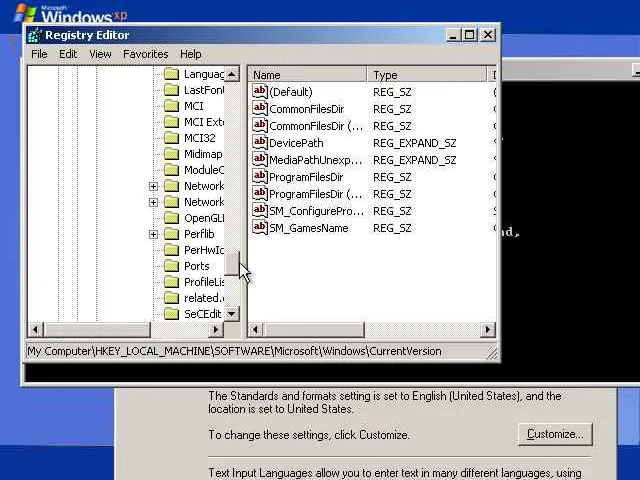Open the View menu
640x480 pixels.
coord(100,54)
